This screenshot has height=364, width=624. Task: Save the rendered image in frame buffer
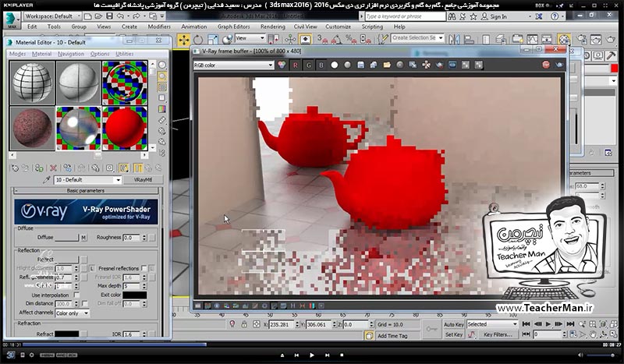coord(360,65)
